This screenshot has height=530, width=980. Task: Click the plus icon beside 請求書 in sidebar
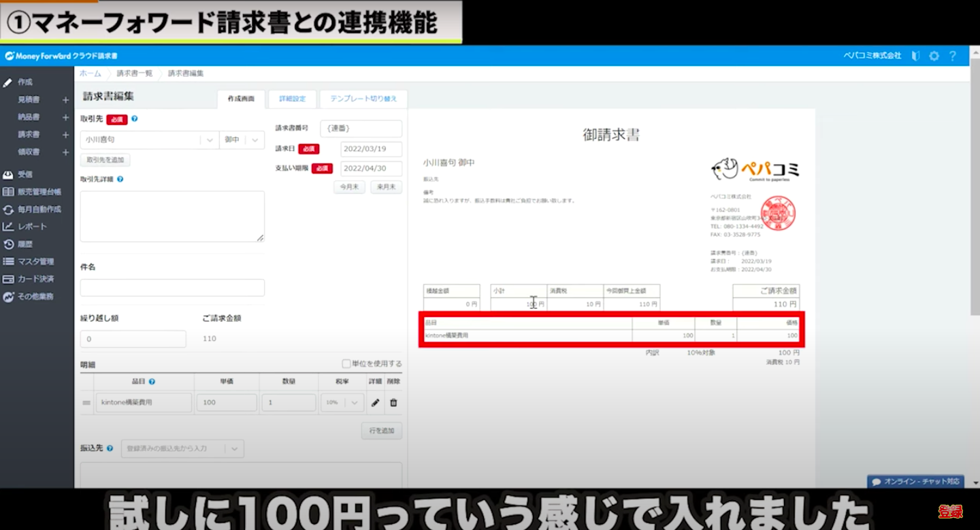pyautogui.click(x=66, y=135)
